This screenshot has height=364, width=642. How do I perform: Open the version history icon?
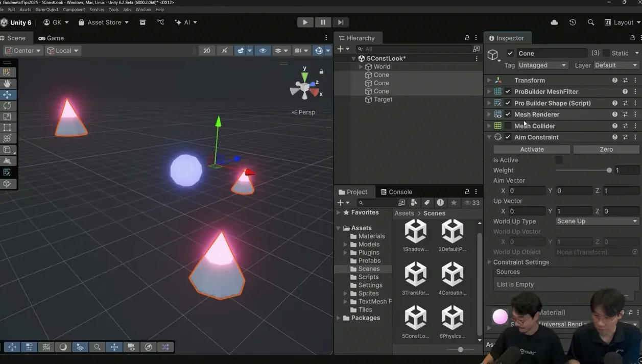[x=573, y=22]
